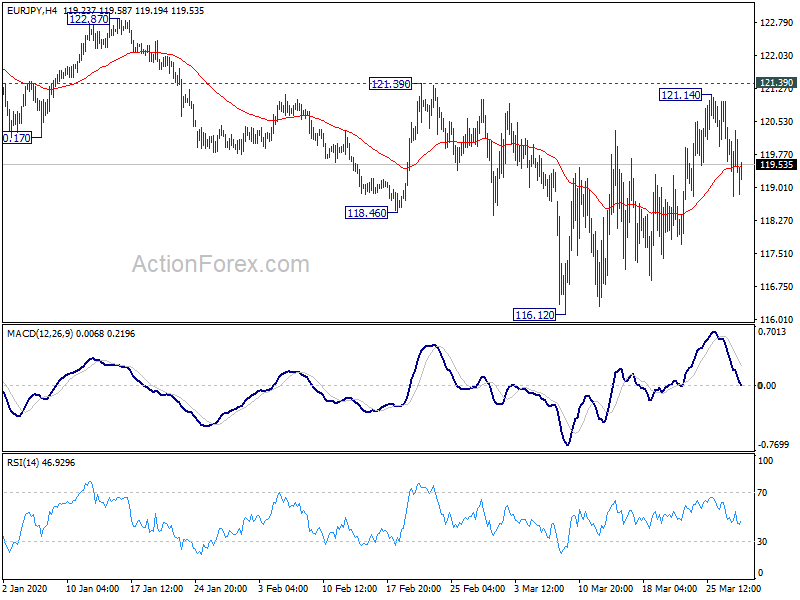Click the 117.510 price axis value
This screenshot has width=800, height=600.
click(x=777, y=254)
